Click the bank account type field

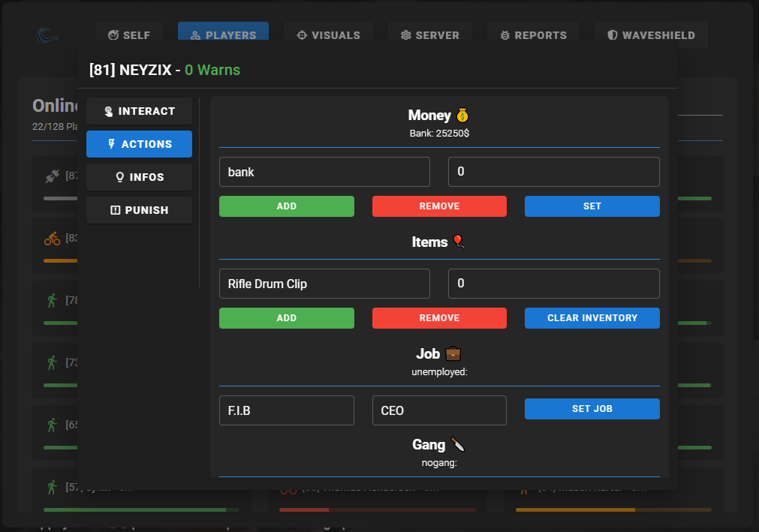[324, 172]
